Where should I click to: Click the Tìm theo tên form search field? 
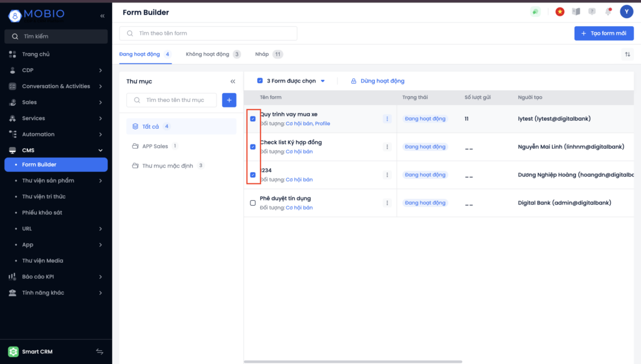click(x=213, y=33)
